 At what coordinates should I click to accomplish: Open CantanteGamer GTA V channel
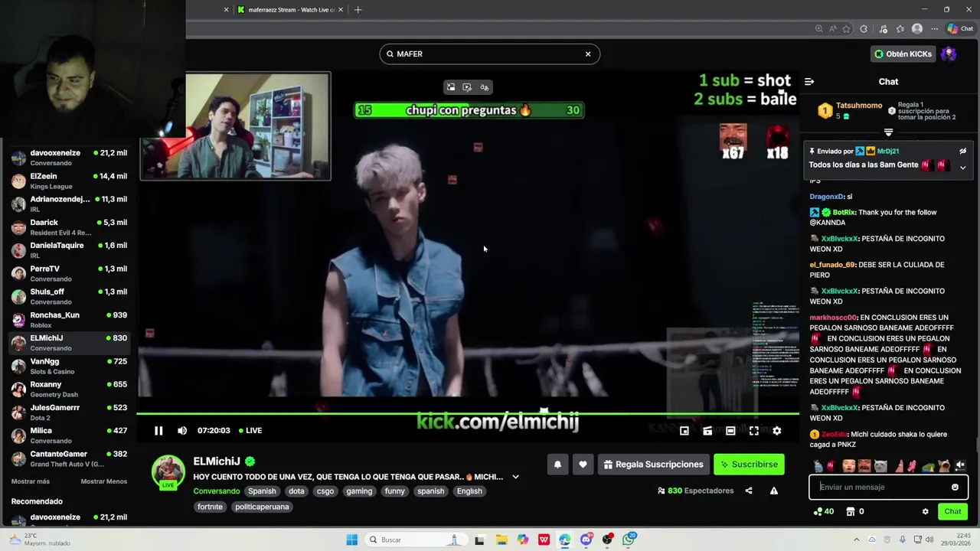[x=69, y=458]
